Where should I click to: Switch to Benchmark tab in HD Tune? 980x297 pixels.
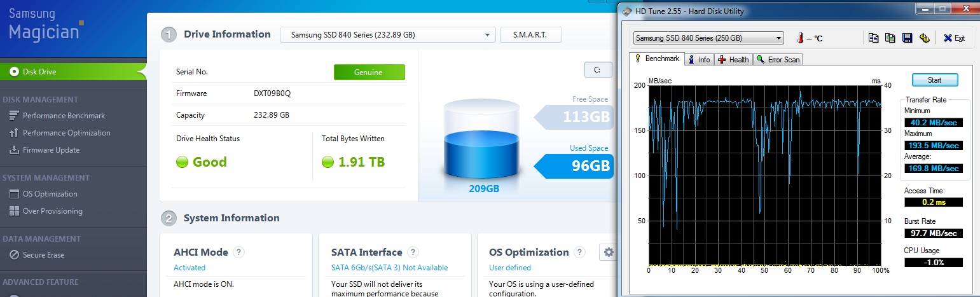658,59
